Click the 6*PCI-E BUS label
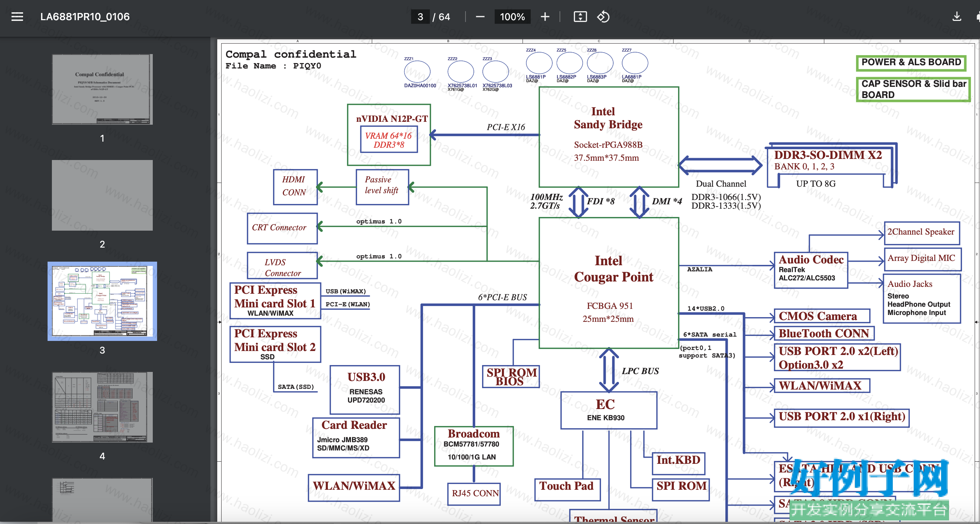The height and width of the screenshot is (524, 980). point(502,297)
